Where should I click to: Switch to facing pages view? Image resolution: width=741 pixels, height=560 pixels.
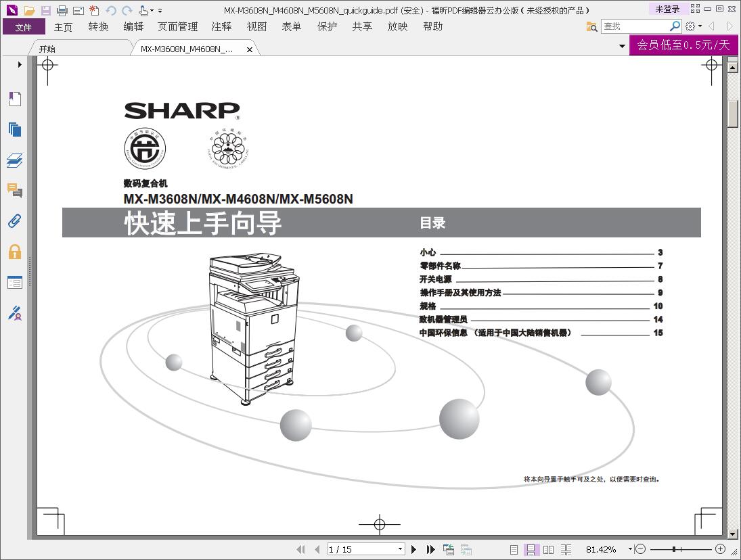click(548, 549)
